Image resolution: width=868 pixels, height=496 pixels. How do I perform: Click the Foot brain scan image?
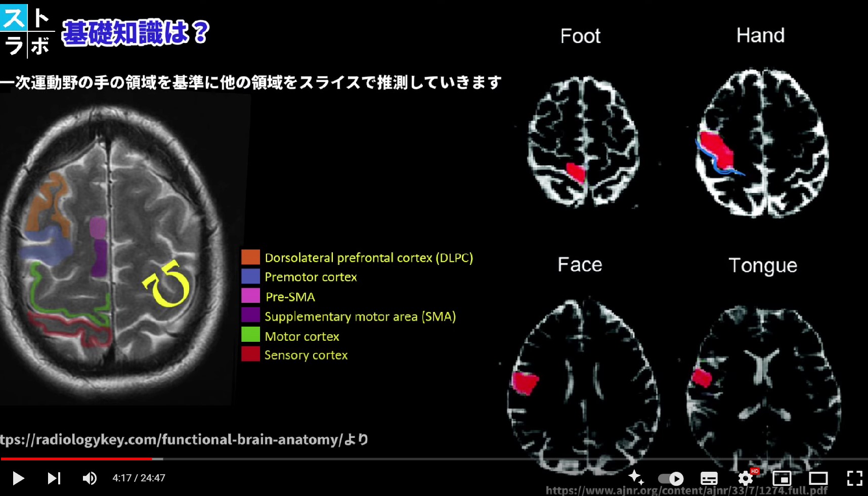(x=583, y=142)
